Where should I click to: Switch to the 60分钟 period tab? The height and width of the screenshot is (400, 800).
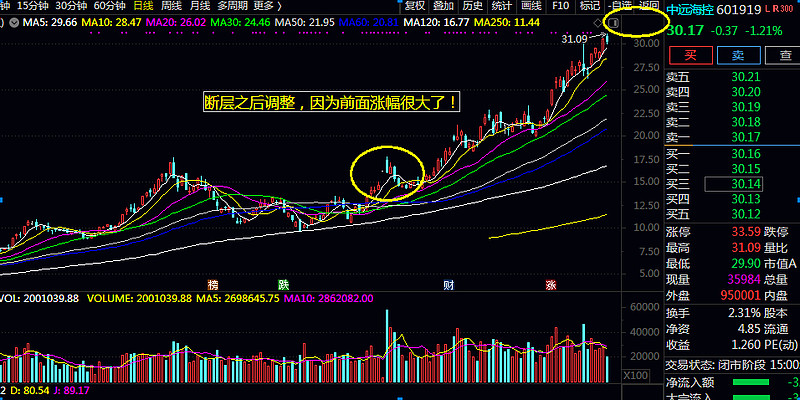click(110, 6)
